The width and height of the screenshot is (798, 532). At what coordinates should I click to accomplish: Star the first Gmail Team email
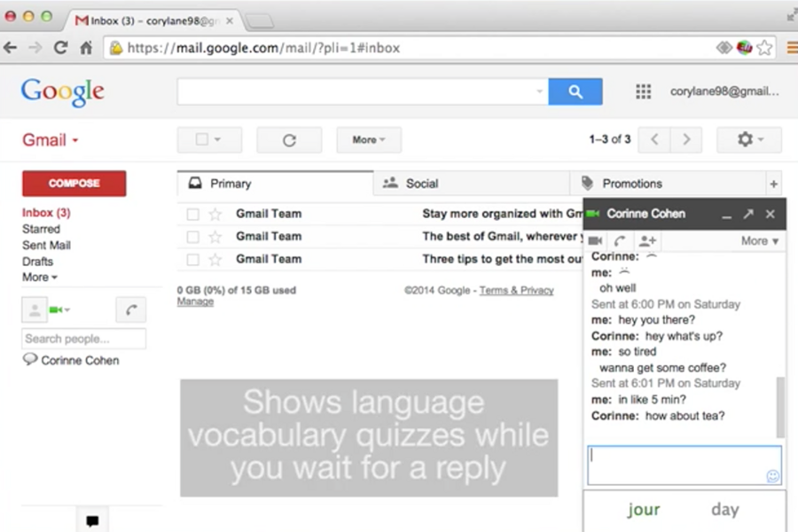pyautogui.click(x=215, y=214)
